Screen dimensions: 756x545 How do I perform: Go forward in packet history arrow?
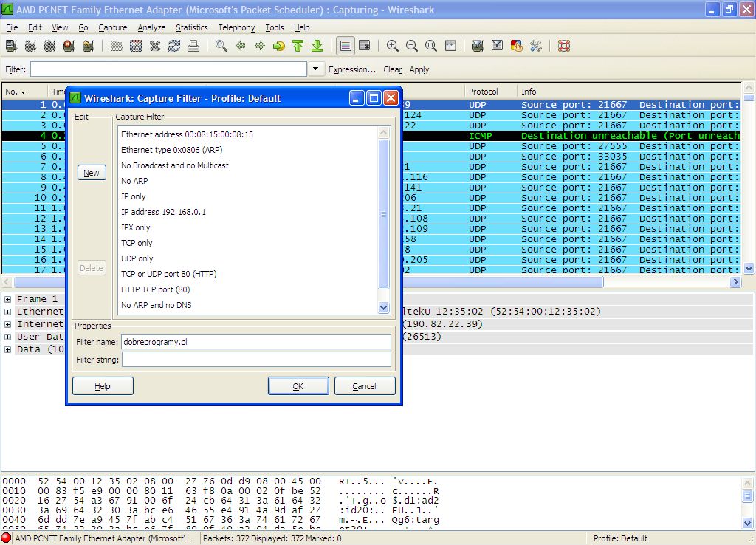tap(260, 46)
